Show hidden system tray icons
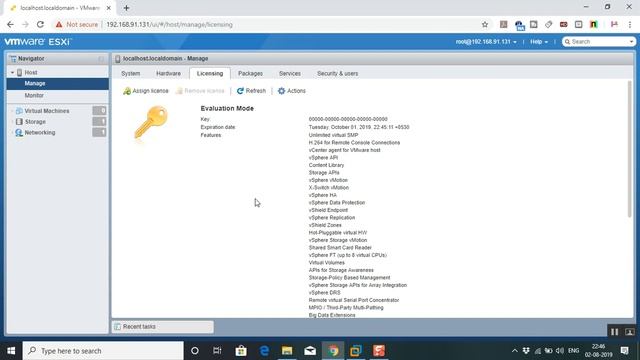 pos(515,351)
